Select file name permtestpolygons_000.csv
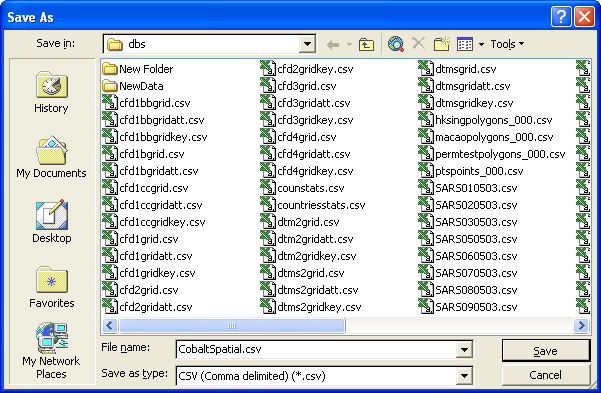Screen dimensions: 601x393 pos(500,154)
